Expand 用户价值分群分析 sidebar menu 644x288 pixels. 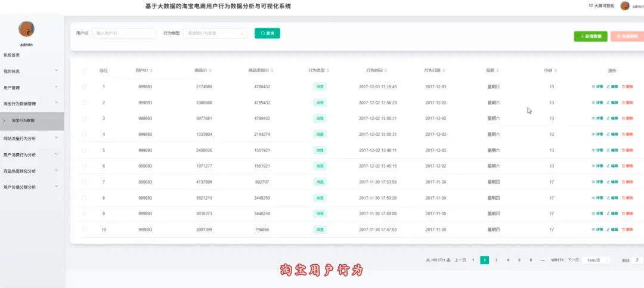(32, 187)
